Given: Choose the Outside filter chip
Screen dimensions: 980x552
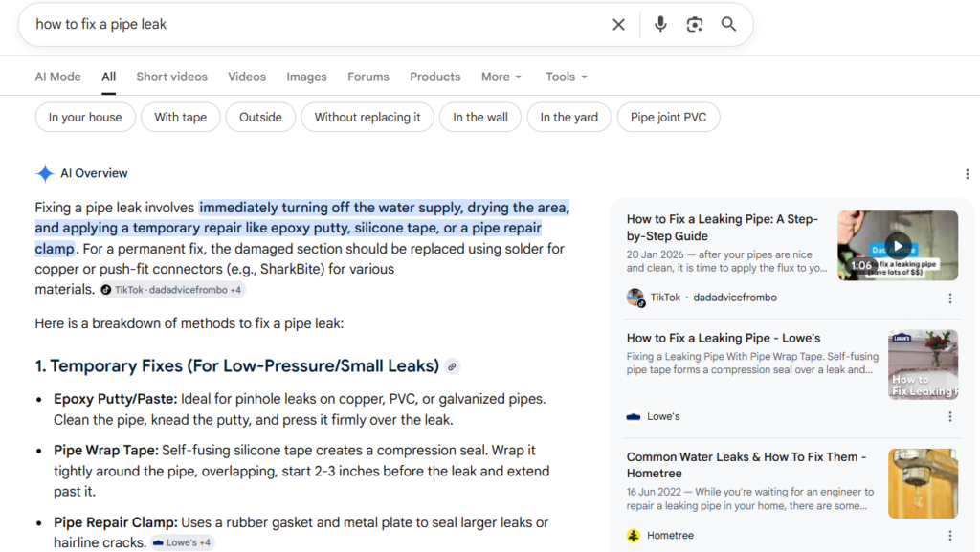Looking at the screenshot, I should coord(260,118).
